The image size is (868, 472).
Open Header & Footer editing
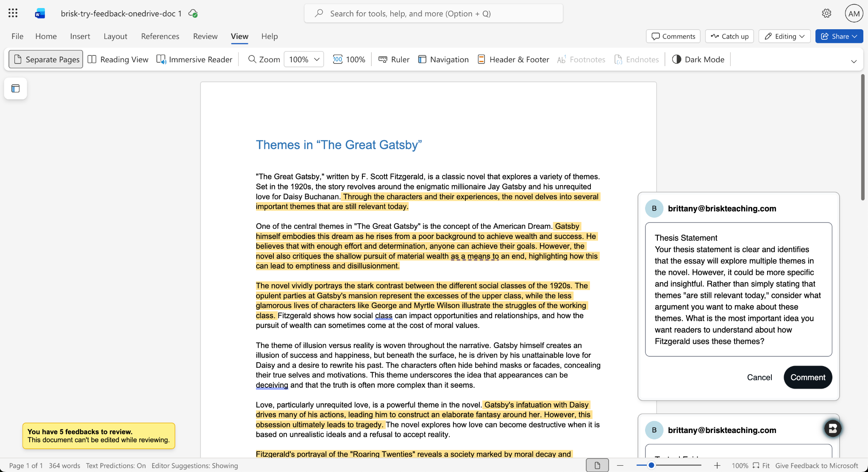point(513,59)
